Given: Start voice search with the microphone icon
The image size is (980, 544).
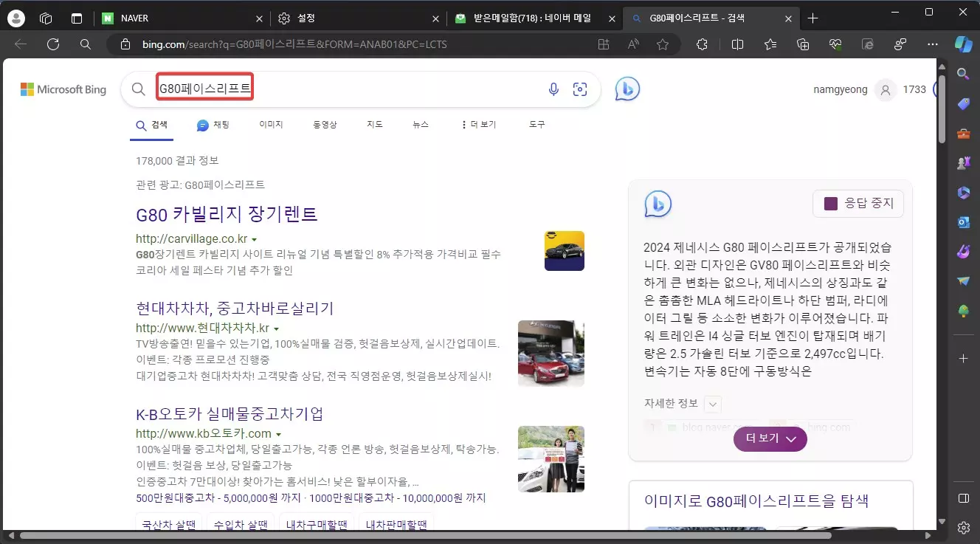Looking at the screenshot, I should [x=553, y=89].
